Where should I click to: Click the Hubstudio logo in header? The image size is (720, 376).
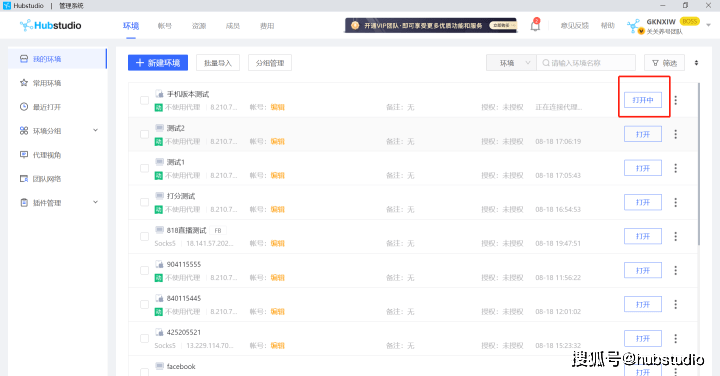point(51,25)
